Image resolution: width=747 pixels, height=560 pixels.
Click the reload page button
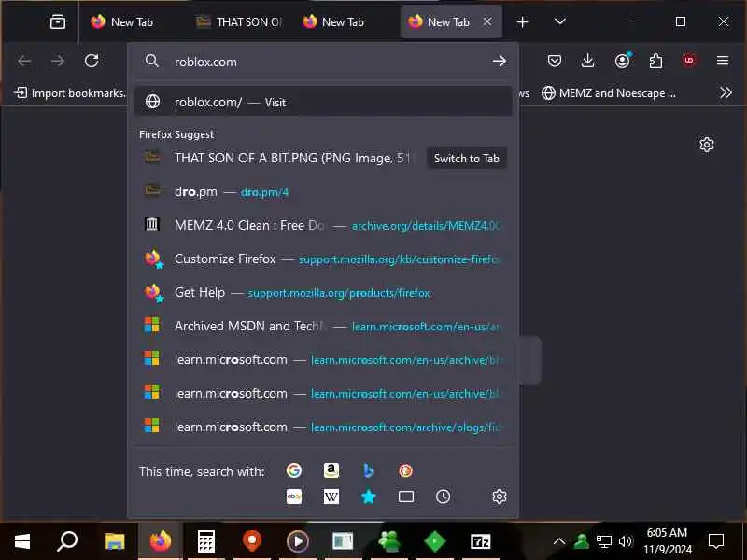point(92,61)
